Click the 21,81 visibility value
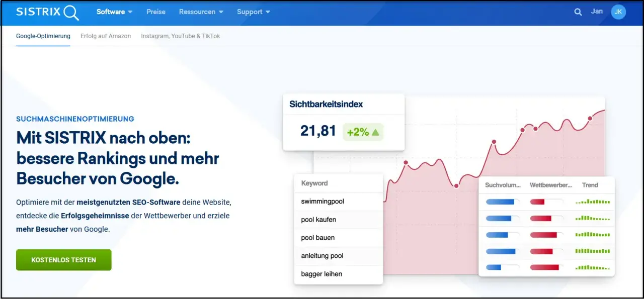Viewport: 644px width, 299px height. point(318,131)
